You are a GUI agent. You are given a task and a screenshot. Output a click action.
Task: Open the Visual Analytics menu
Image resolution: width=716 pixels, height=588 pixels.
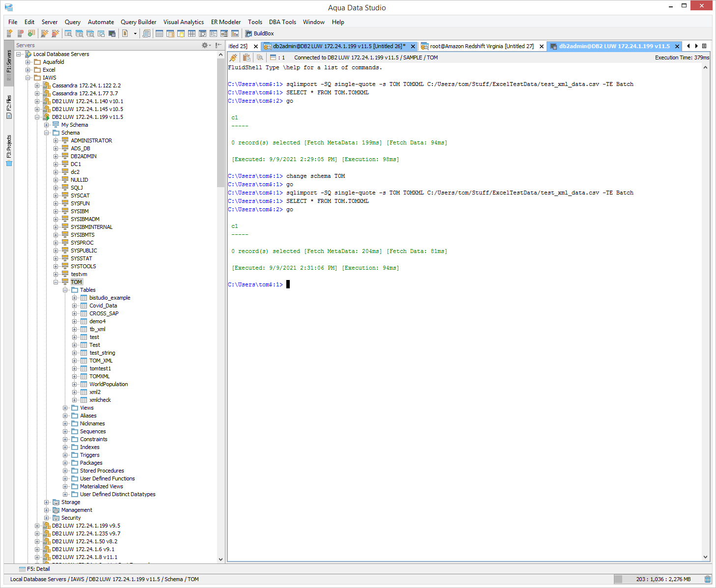pos(184,22)
